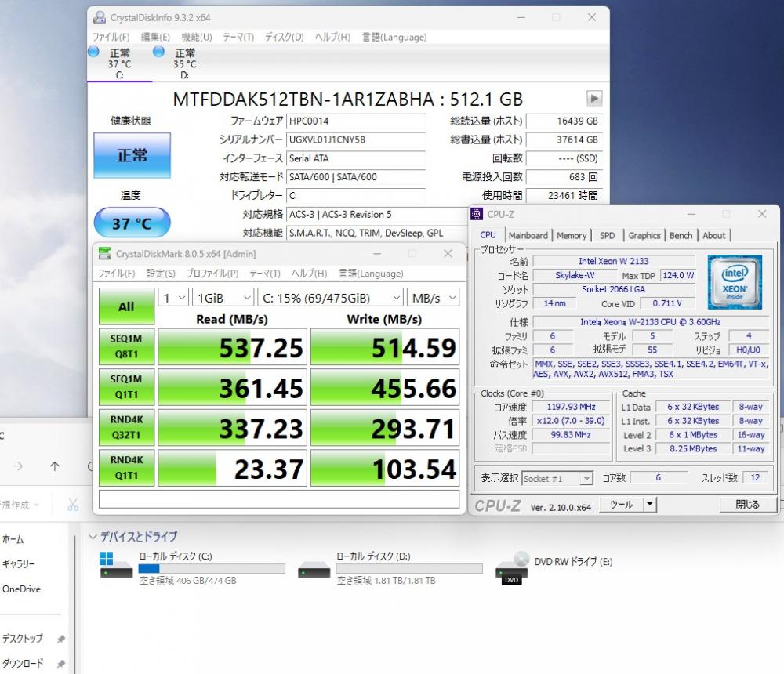Open the test size dropdown showing 1GiB
The image size is (784, 674).
(223, 298)
